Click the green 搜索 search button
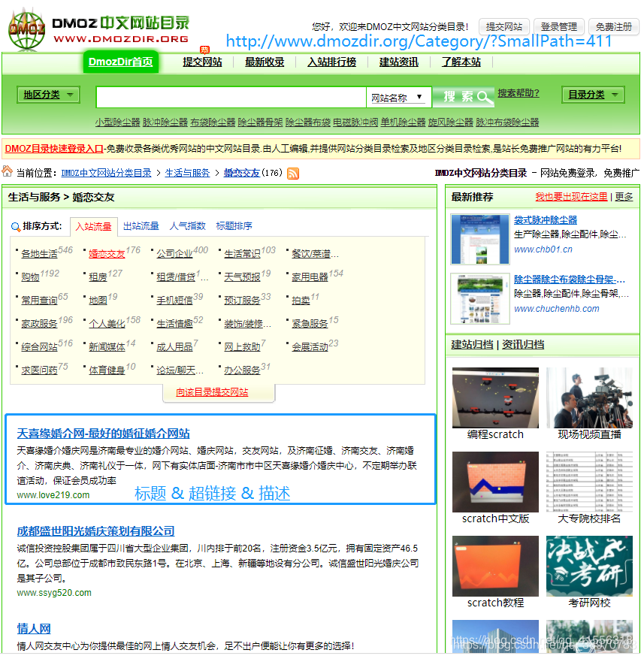The height and width of the screenshot is (659, 644). coord(463,97)
